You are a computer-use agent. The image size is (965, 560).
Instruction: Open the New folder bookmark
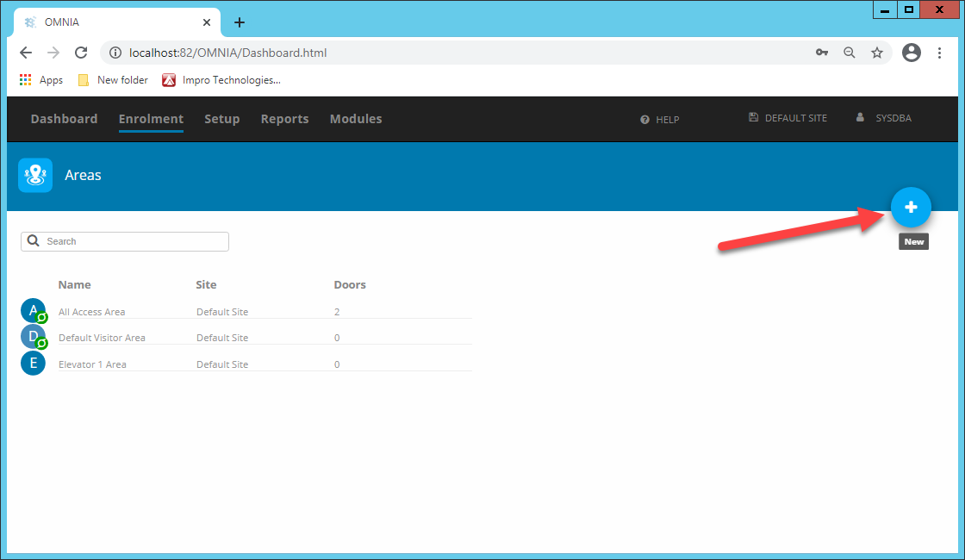(x=113, y=80)
